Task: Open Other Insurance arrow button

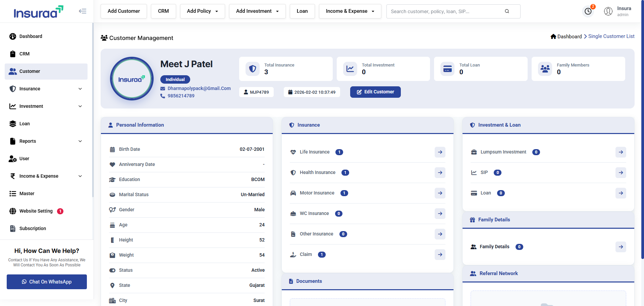Action: tap(440, 234)
